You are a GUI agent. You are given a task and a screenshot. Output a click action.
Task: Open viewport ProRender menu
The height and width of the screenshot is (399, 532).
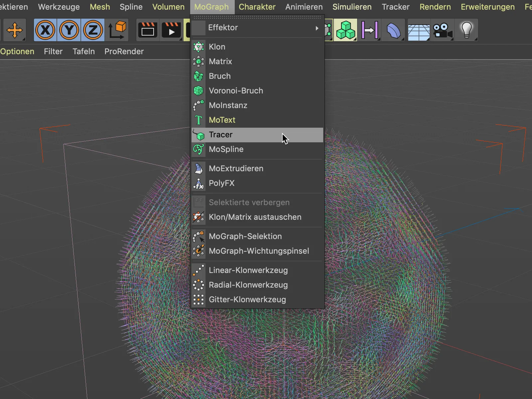[x=124, y=52]
